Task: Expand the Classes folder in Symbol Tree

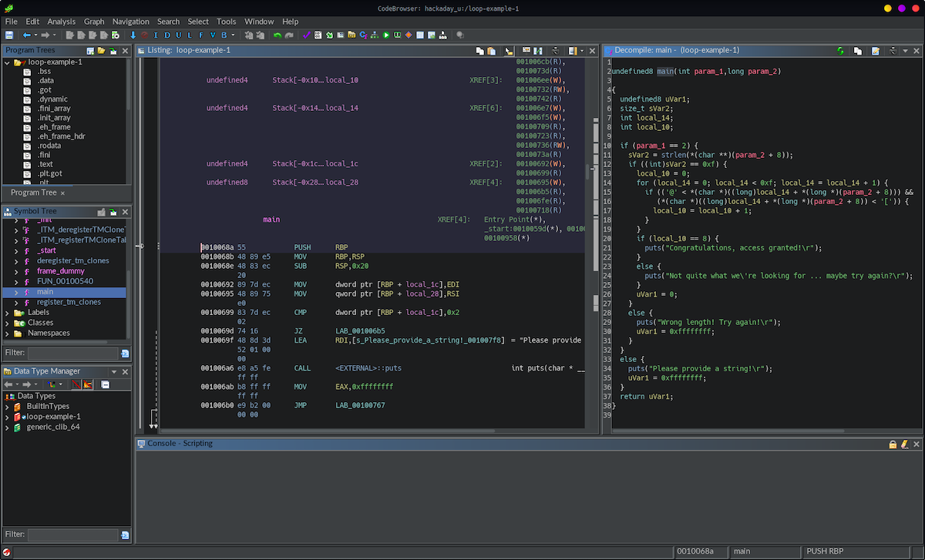Action: [8, 323]
